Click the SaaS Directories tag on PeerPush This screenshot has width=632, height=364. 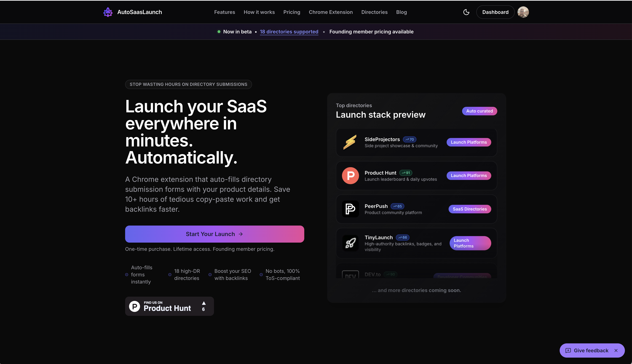pos(470,209)
